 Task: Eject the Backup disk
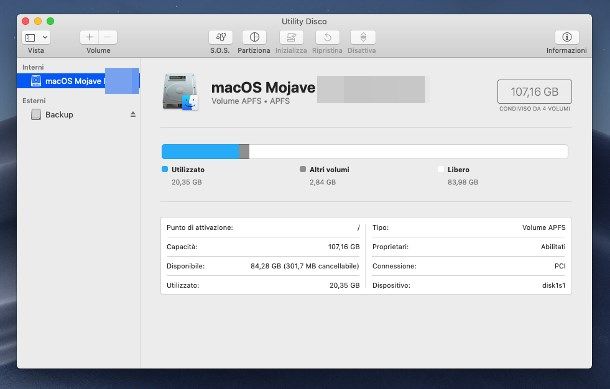pyautogui.click(x=133, y=114)
